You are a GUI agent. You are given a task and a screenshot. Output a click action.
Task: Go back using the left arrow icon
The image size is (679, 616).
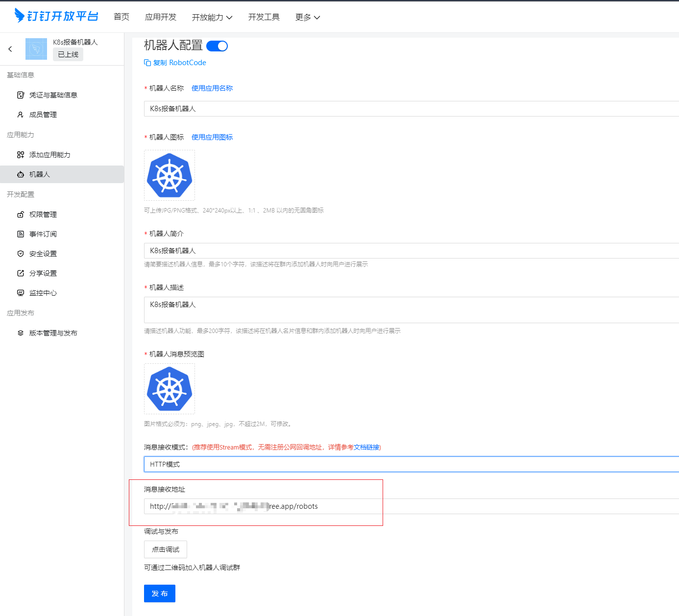click(x=10, y=49)
